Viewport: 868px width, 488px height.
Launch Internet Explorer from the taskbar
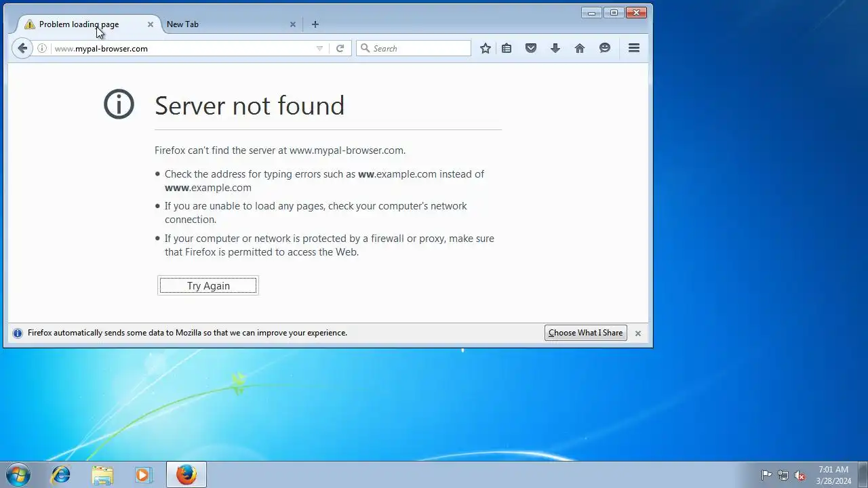[x=61, y=474]
